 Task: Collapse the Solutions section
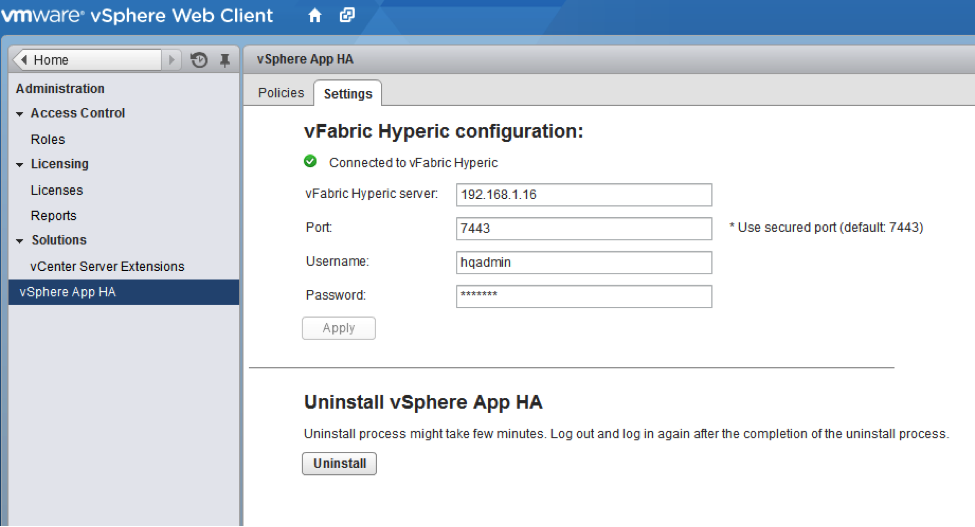pos(19,241)
